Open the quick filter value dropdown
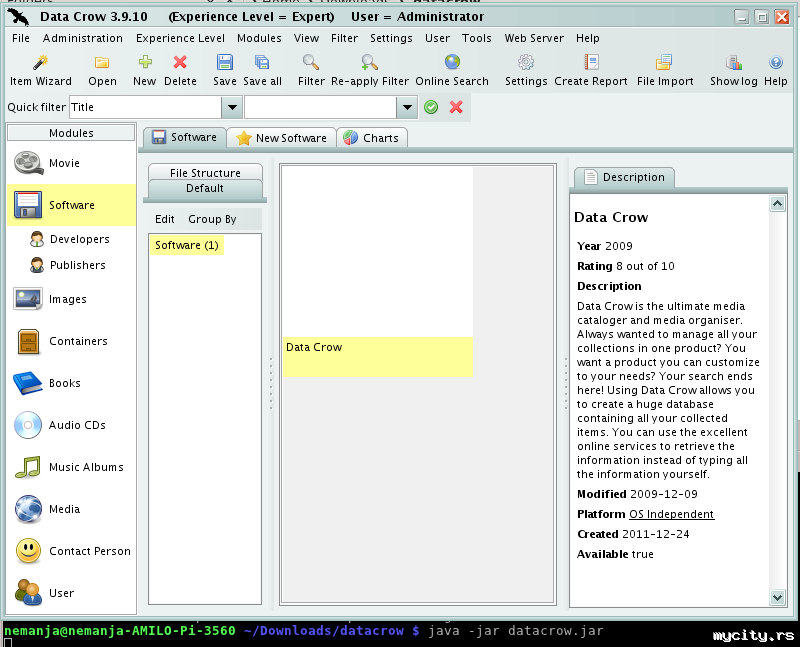The width and height of the screenshot is (800, 647). (x=406, y=107)
